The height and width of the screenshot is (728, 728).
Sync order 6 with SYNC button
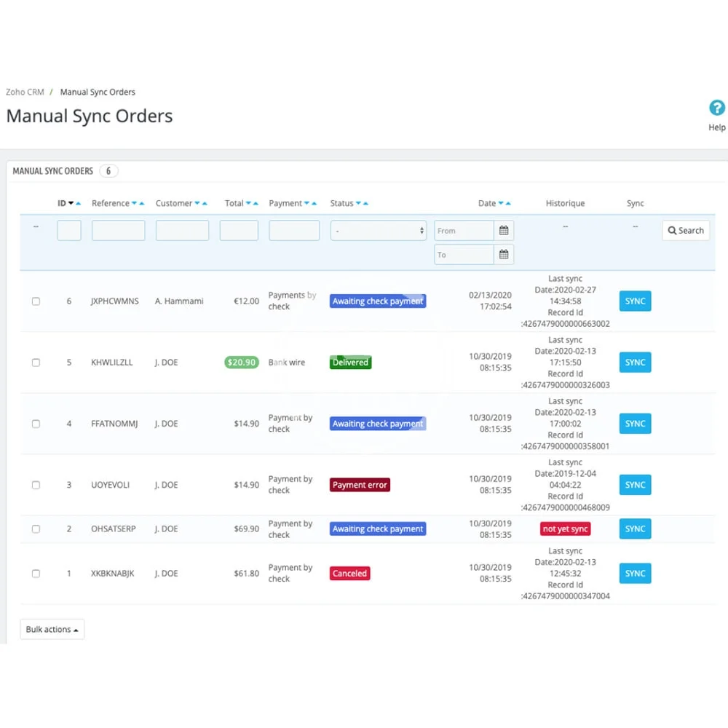pyautogui.click(x=635, y=301)
